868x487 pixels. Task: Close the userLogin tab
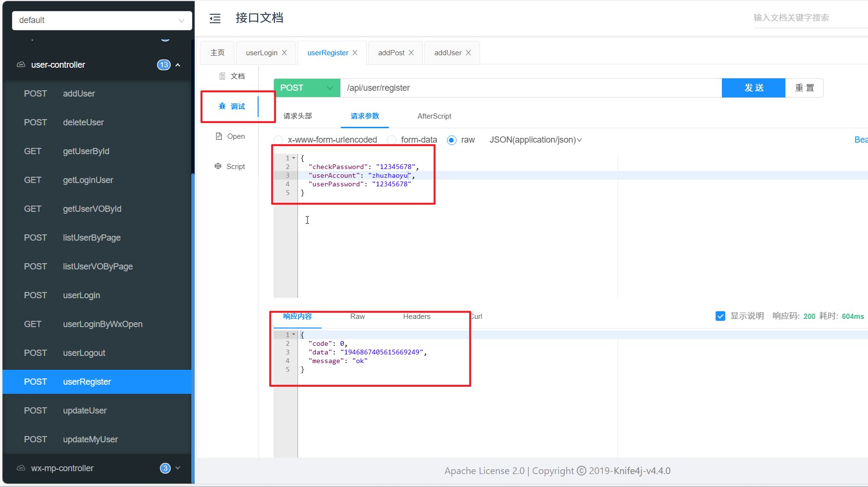pos(285,53)
